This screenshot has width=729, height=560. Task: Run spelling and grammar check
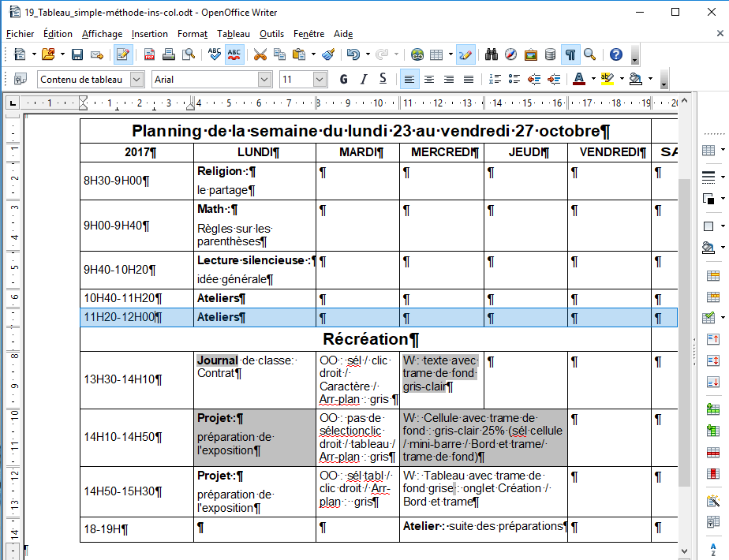(215, 55)
